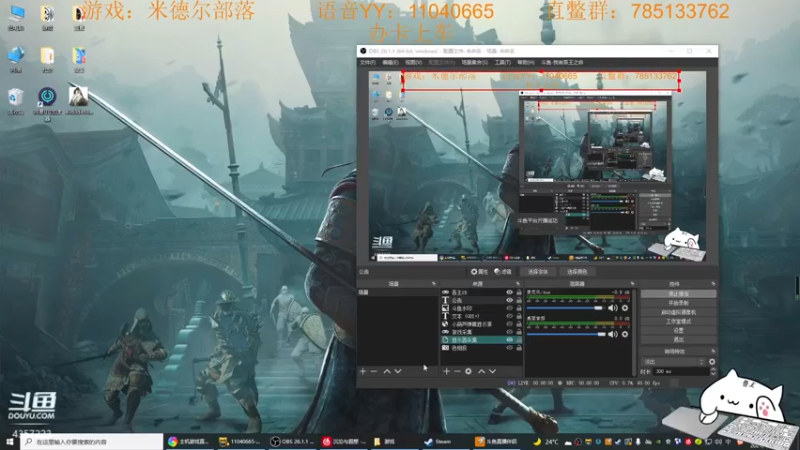The width and height of the screenshot is (800, 450).
Task: Mute the 桌面音频 speaker icon
Action: click(x=613, y=334)
